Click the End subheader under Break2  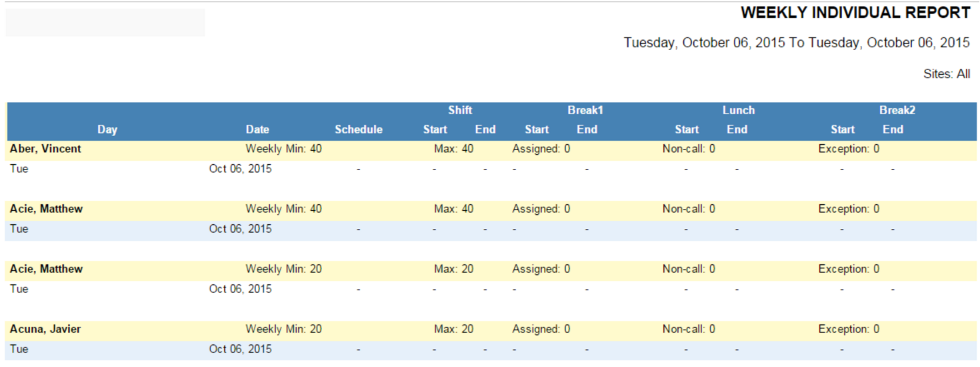(x=893, y=129)
